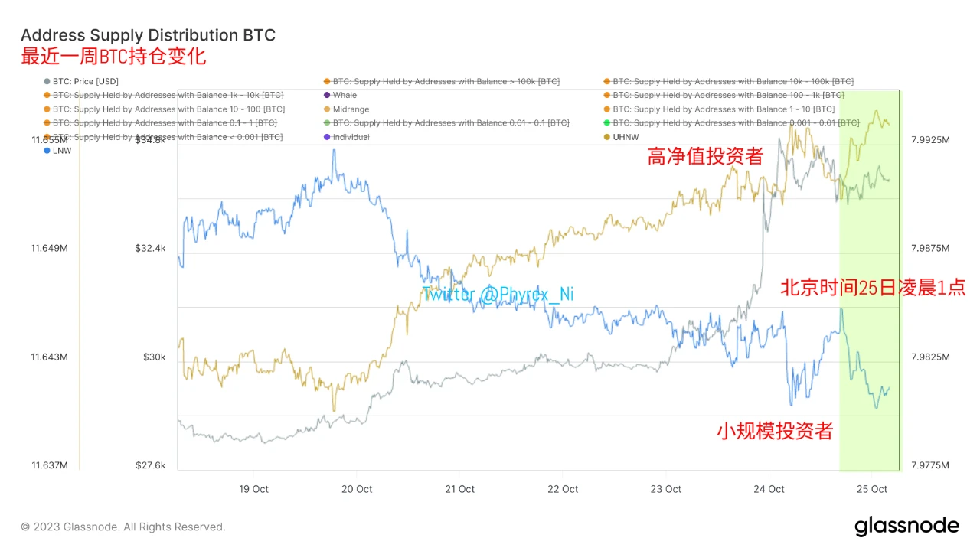
Task: Select the 22 Oct date on x-axis
Action: (x=563, y=489)
